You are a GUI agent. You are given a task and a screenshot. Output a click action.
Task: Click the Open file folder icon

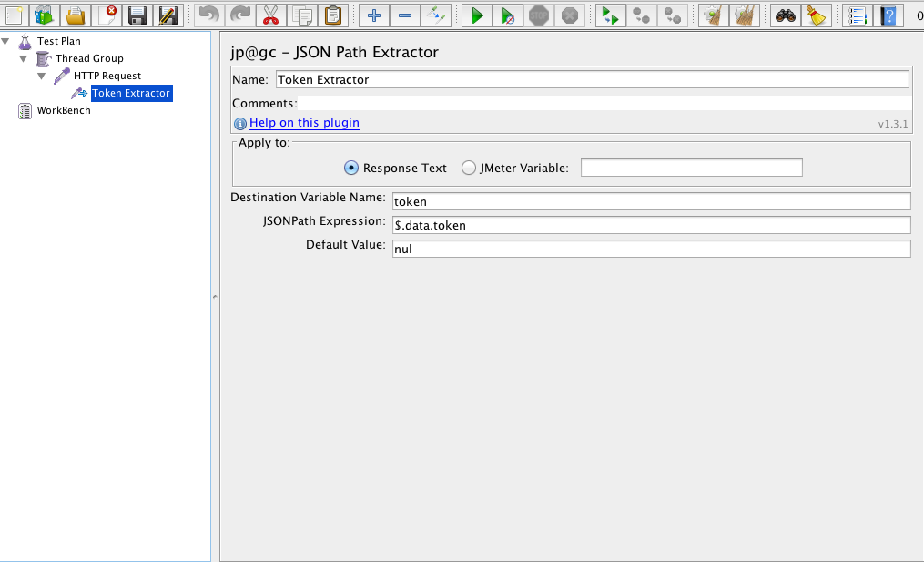(x=76, y=15)
